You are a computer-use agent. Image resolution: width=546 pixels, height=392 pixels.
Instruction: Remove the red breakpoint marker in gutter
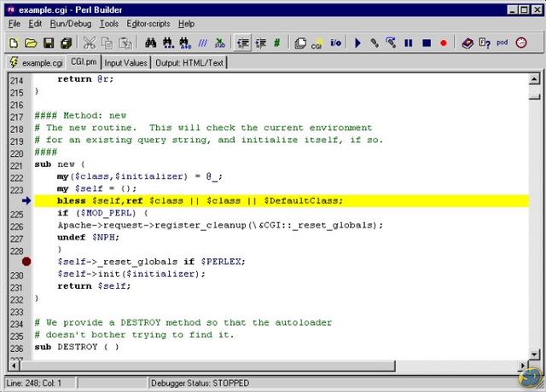click(26, 262)
